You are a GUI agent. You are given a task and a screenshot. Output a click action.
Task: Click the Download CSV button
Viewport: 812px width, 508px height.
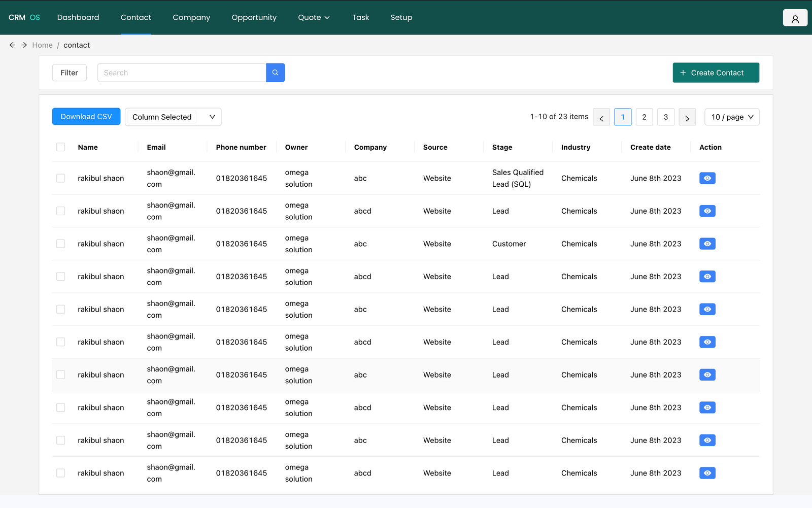point(86,117)
